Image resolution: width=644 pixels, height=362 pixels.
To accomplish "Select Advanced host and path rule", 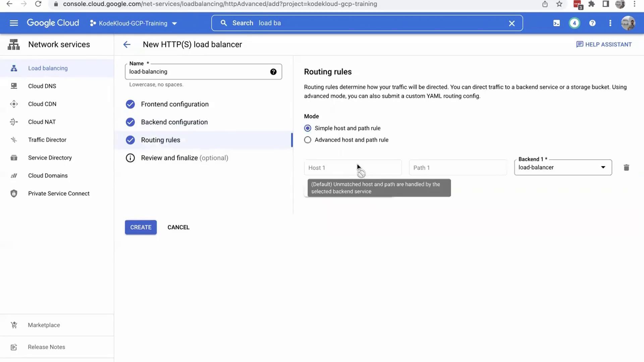I will [308, 140].
